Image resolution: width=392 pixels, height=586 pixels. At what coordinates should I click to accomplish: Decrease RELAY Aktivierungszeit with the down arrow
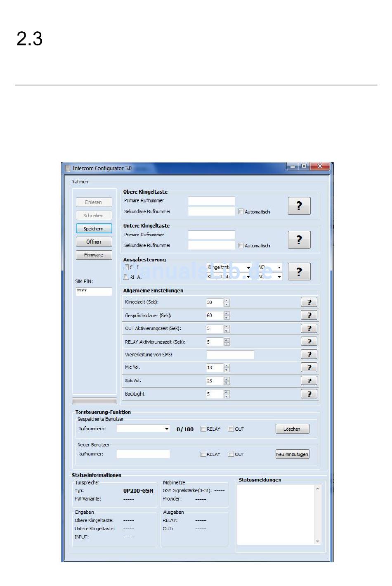click(227, 344)
